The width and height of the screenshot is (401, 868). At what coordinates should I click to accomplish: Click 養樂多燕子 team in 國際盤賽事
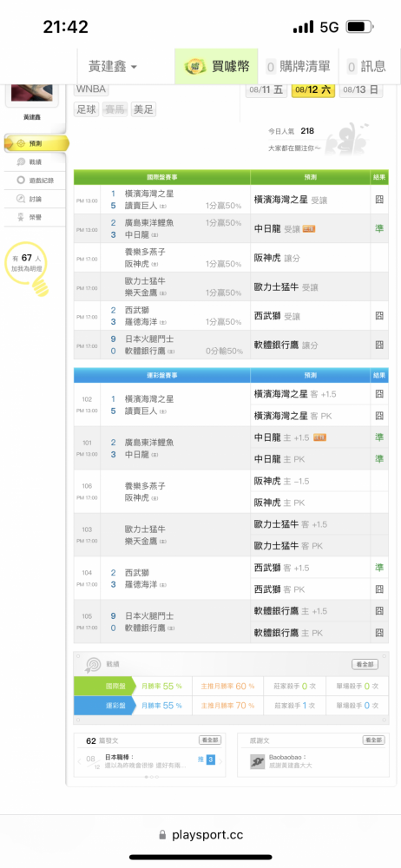145,252
